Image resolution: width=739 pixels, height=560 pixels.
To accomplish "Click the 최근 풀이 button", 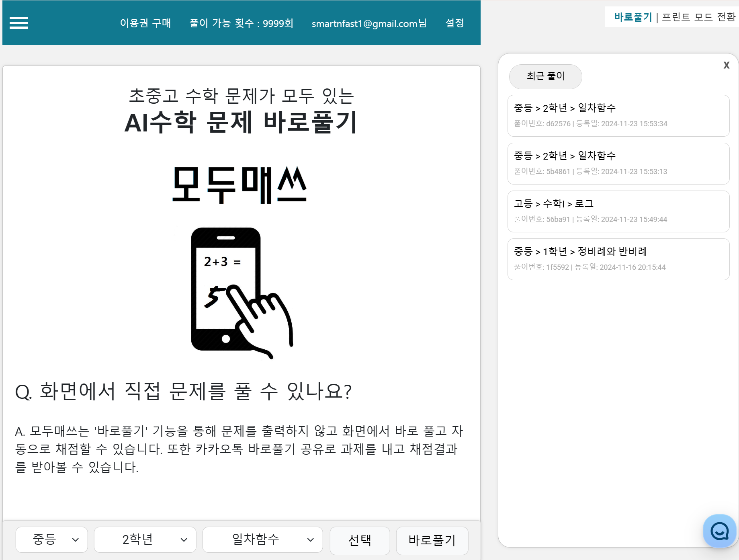I will tap(545, 76).
